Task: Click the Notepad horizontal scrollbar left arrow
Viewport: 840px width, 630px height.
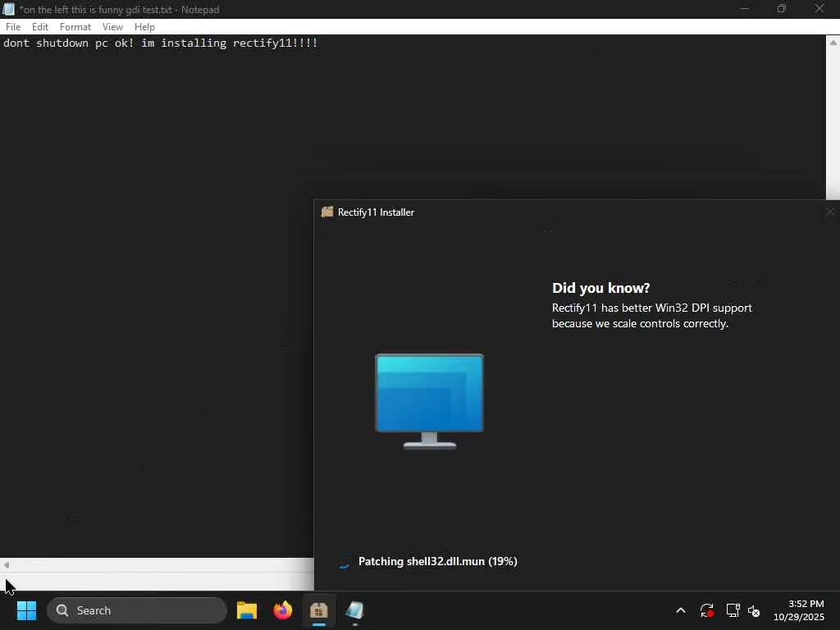Action: coord(7,564)
